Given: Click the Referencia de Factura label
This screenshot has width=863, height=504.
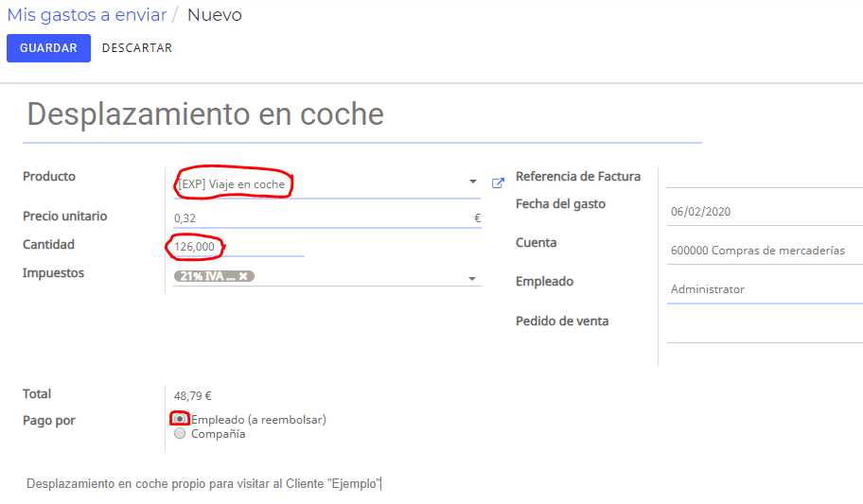Looking at the screenshot, I should [x=578, y=177].
